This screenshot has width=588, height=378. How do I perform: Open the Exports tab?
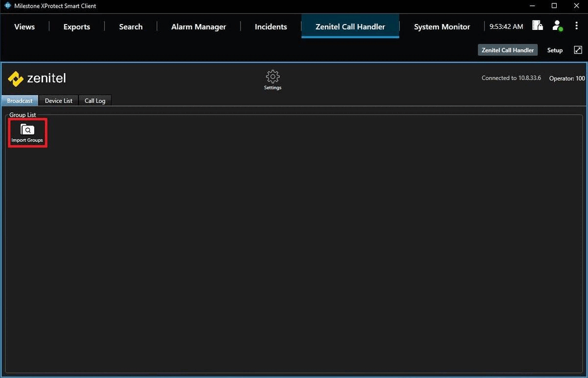(x=77, y=27)
